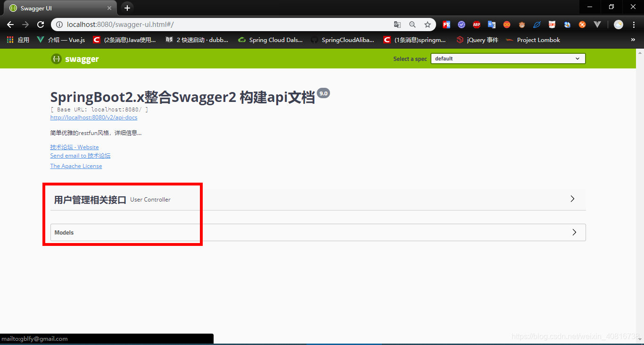This screenshot has height=345, width=644.
Task: Open the 介绍 — Vue.js bookmark
Action: [61, 40]
